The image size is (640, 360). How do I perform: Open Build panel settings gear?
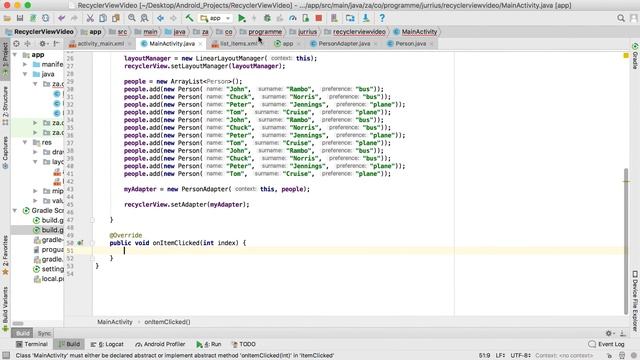coord(609,333)
